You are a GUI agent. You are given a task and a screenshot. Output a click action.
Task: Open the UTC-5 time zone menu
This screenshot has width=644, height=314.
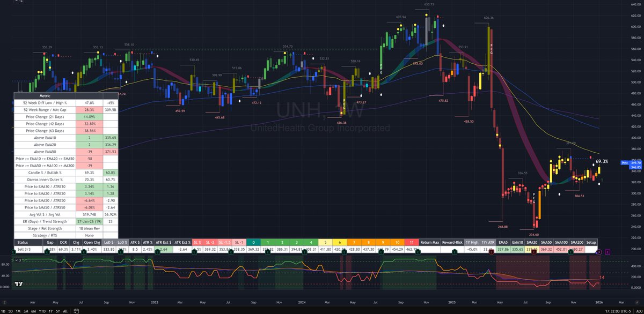[619, 310]
